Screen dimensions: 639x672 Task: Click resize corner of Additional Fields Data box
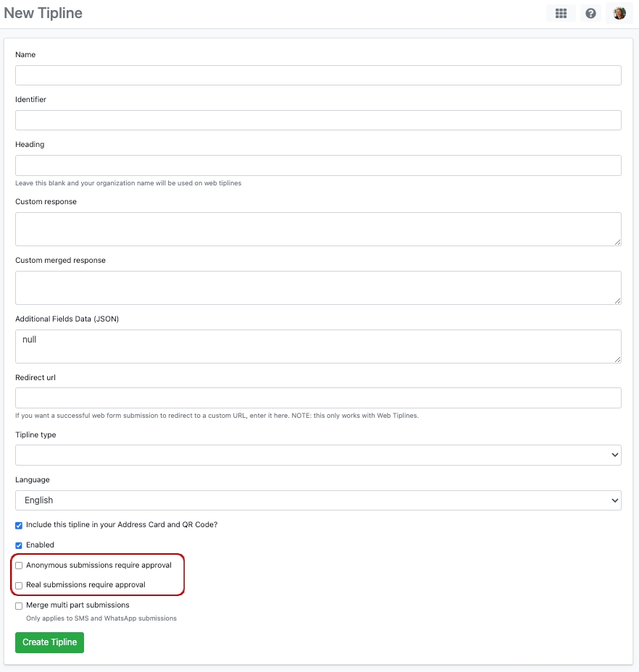point(617,359)
